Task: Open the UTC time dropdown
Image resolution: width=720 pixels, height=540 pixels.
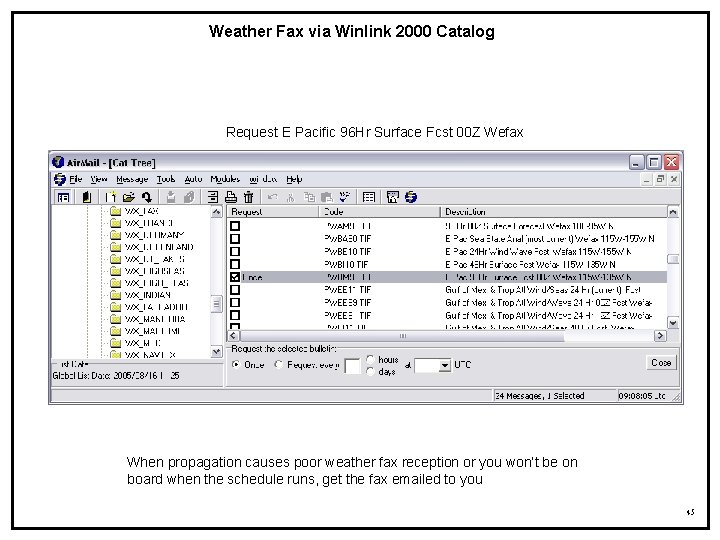Action: 444,366
